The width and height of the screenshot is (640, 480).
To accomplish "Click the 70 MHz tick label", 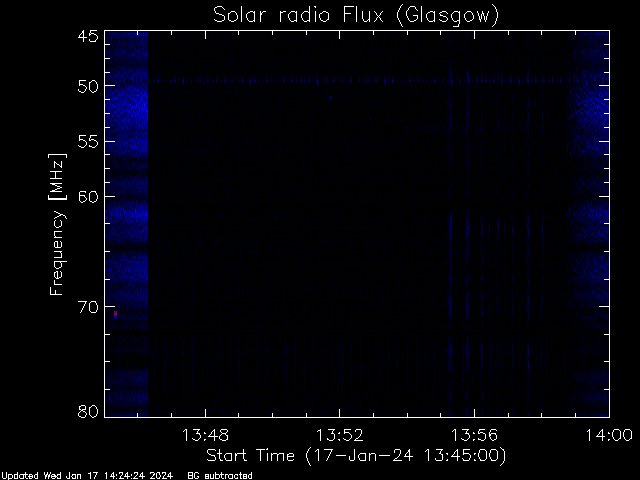I will pos(88,307).
